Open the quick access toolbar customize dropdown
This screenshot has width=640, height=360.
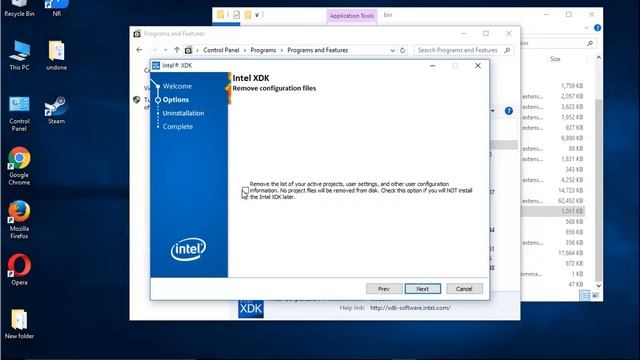coord(257,15)
